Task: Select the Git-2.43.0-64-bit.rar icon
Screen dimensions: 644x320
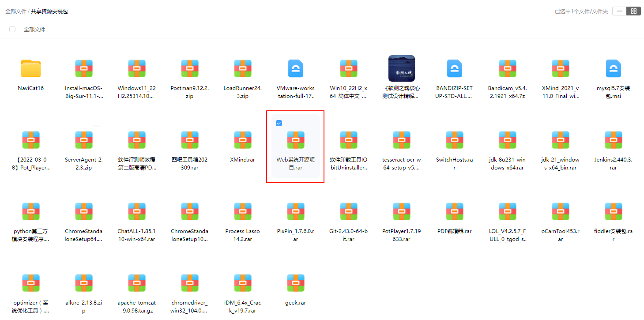Action: tap(349, 211)
